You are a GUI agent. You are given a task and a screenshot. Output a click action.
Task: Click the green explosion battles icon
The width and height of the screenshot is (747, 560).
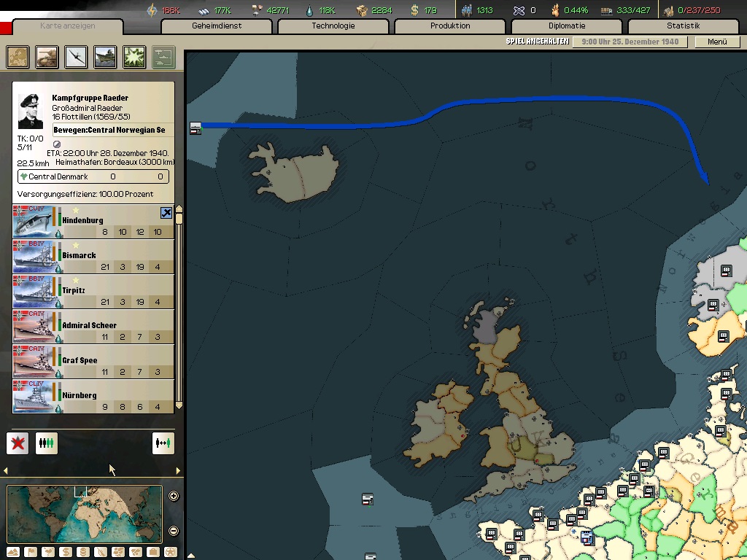[x=134, y=57]
